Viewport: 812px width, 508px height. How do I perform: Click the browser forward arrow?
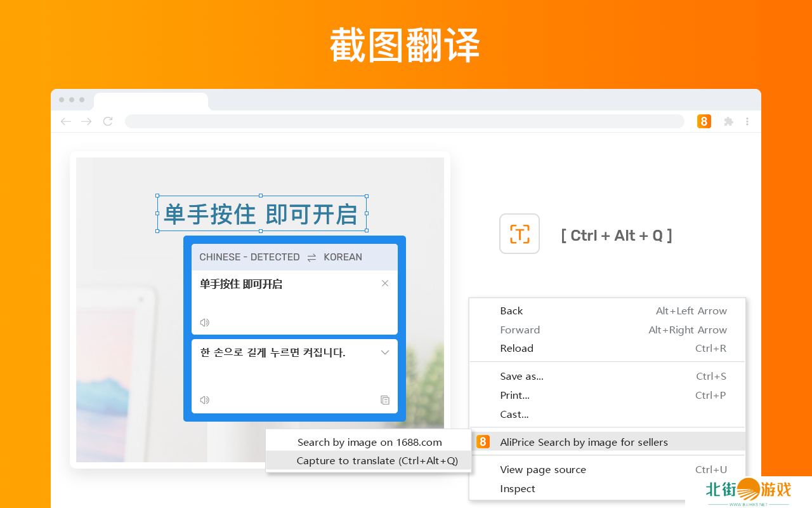click(86, 121)
